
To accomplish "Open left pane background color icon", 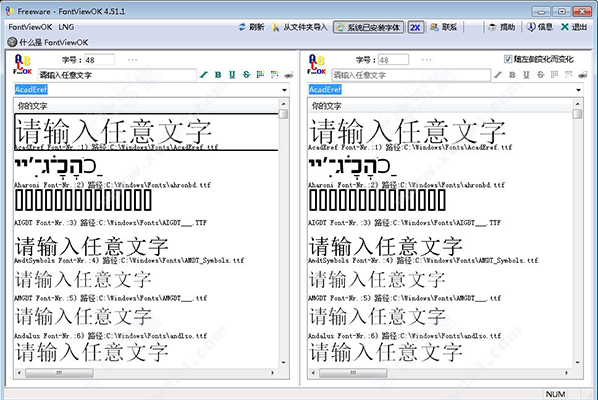I will [275, 75].
